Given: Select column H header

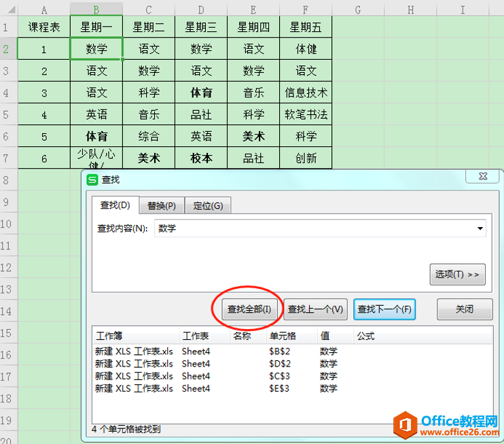Looking at the screenshot, I should (410, 10).
